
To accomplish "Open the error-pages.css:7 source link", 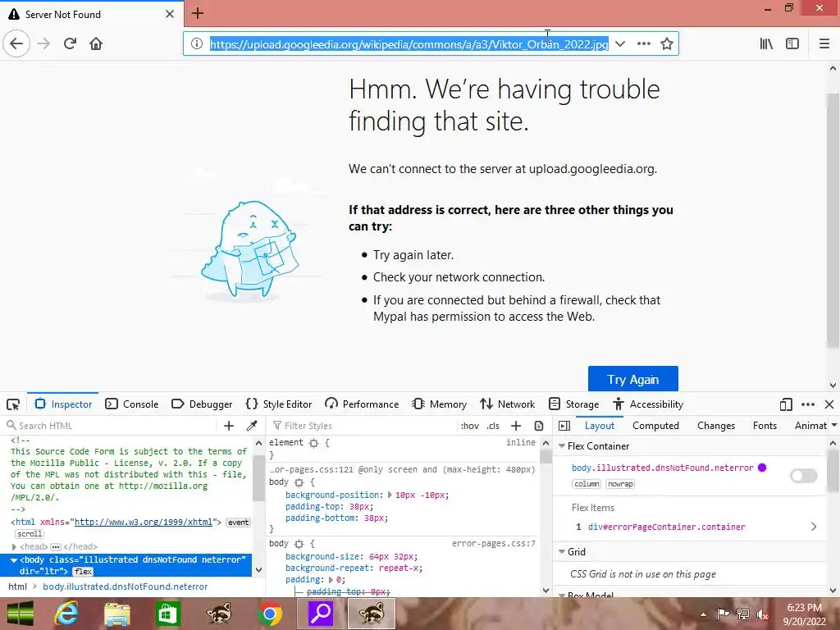I will click(493, 544).
